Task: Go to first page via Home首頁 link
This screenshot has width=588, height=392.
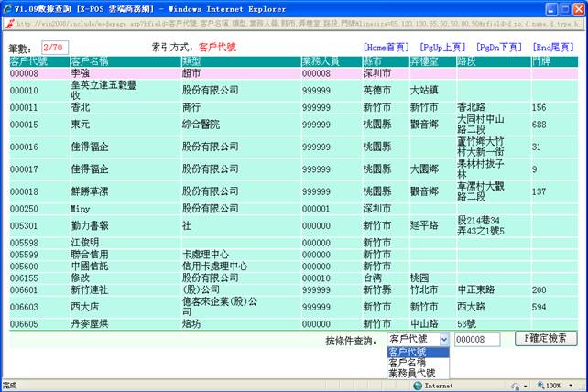Action: tap(388, 46)
